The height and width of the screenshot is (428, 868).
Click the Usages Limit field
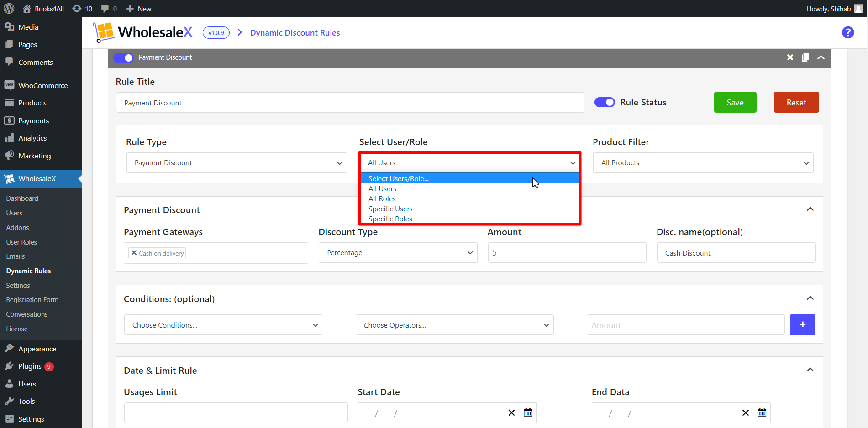coord(236,412)
